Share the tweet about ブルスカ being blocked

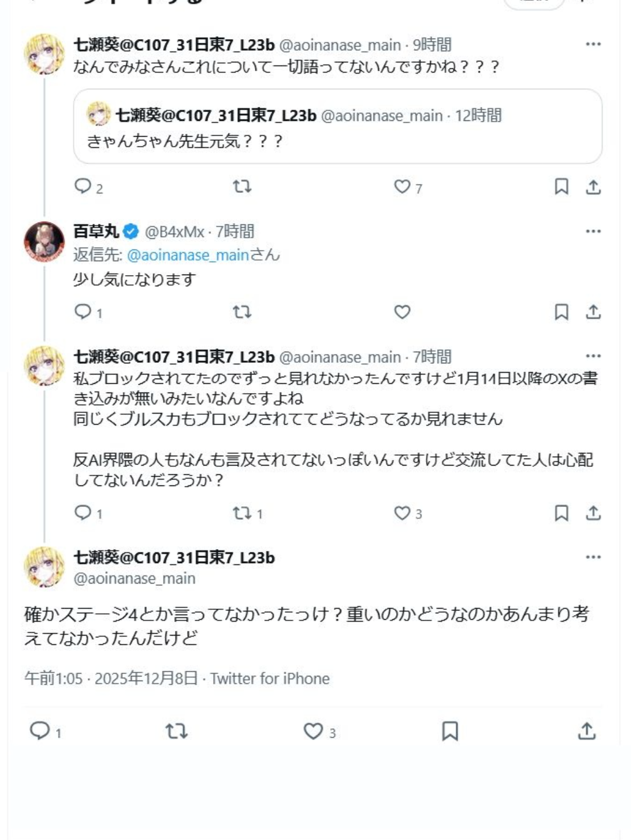(593, 513)
